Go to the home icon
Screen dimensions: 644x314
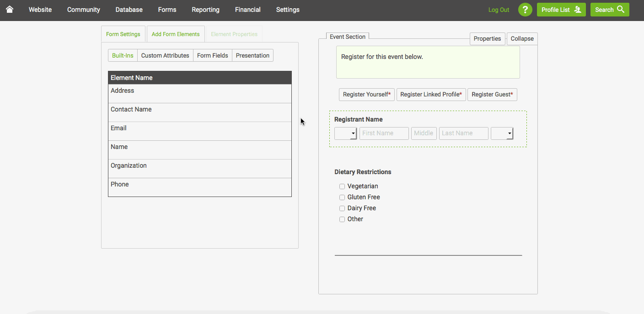[x=9, y=9]
